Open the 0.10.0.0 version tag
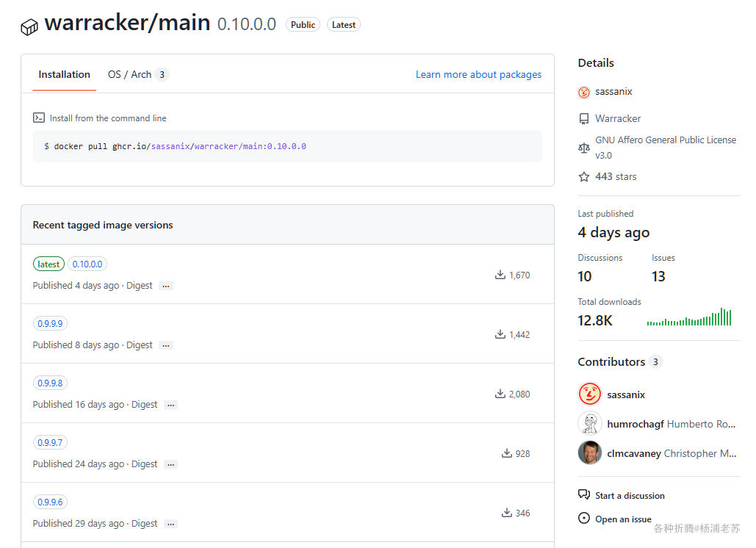Screen dimensions: 756x548 click(87, 264)
